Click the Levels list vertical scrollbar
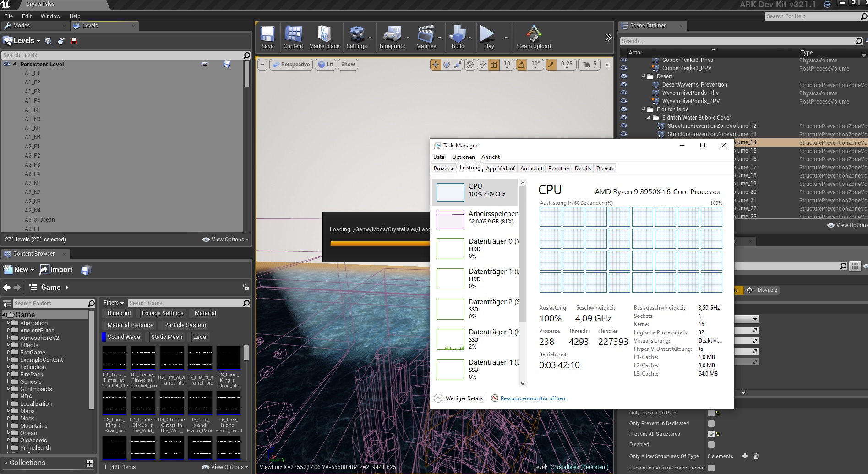Screen dimensions: 868x474 click(247, 74)
